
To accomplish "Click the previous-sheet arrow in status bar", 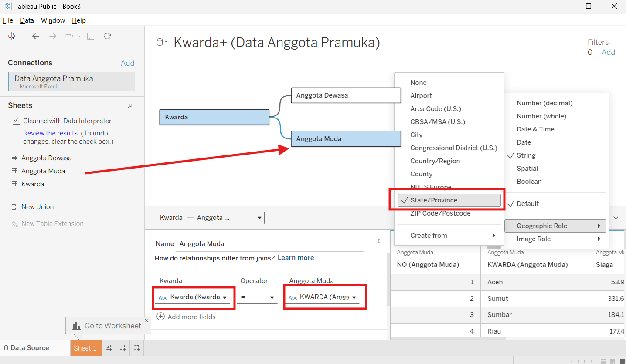I will click(578, 361).
